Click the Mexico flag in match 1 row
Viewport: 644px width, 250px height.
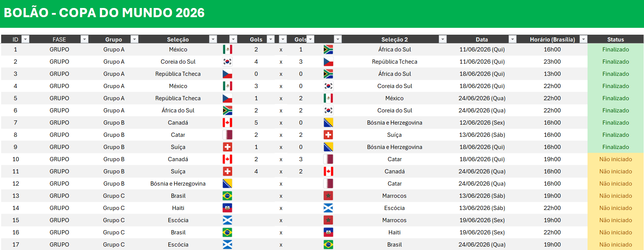pyautogui.click(x=227, y=50)
